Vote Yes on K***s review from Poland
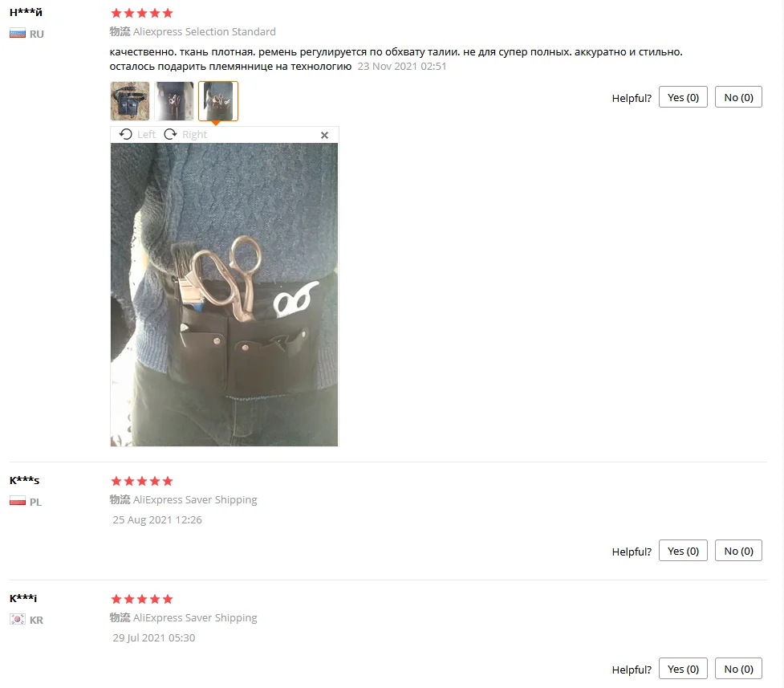This screenshot has width=784, height=688. [683, 551]
